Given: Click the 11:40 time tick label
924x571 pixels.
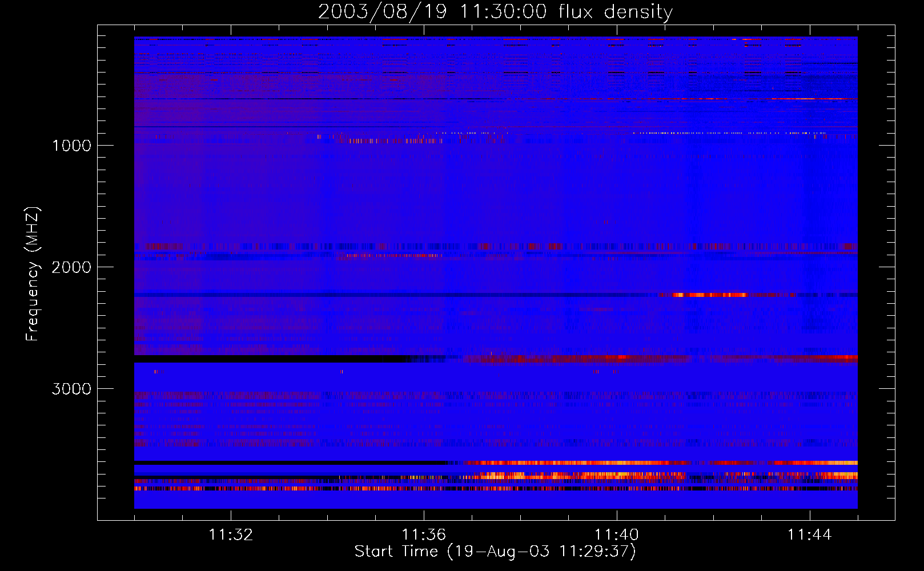Looking at the screenshot, I should click(617, 535).
